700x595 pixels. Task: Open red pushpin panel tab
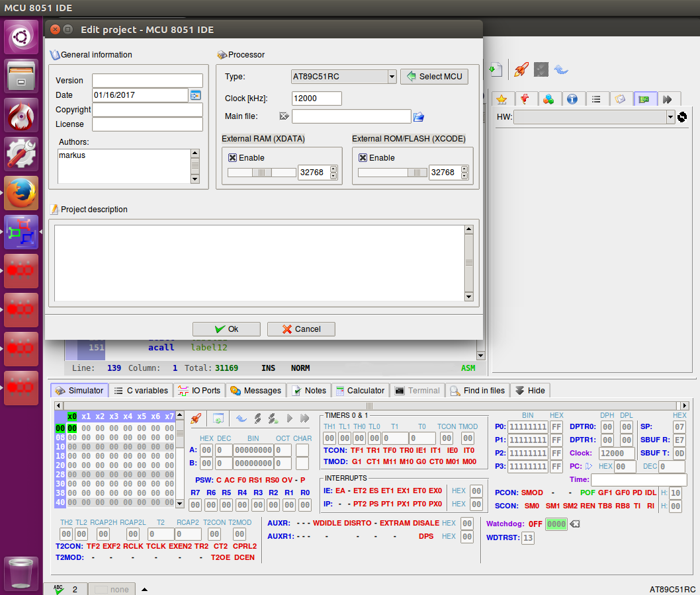click(525, 99)
